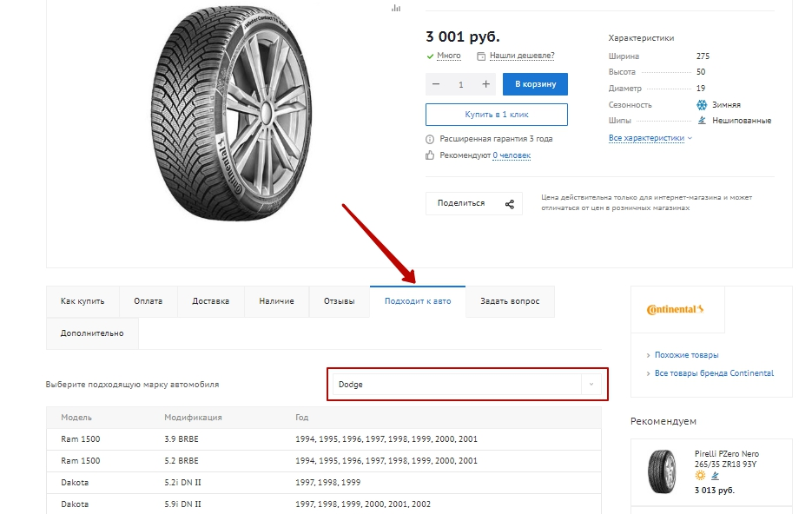Image resolution: width=812 pixels, height=514 pixels.
Task: Click the share icon in Поделиться
Action: 510,204
